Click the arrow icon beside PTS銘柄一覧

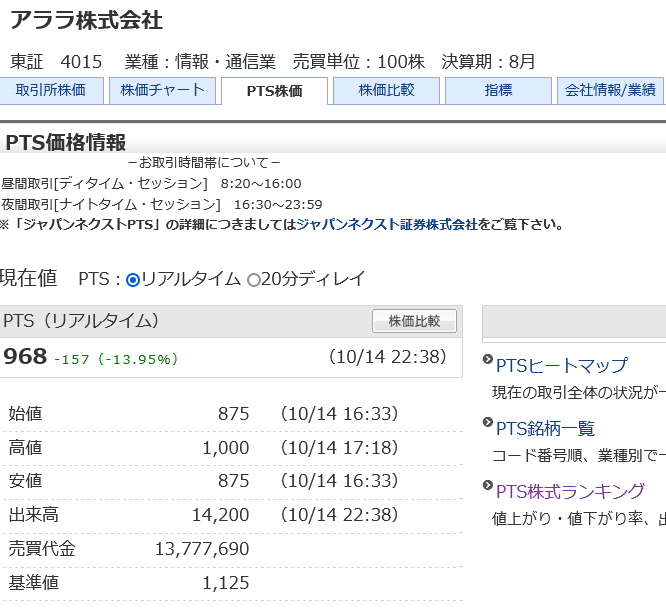pyautogui.click(x=488, y=422)
